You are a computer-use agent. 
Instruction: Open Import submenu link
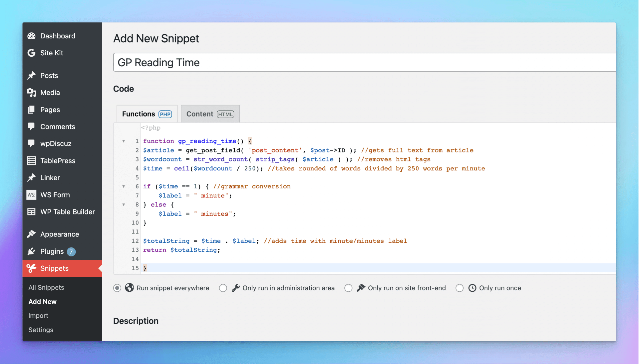38,316
